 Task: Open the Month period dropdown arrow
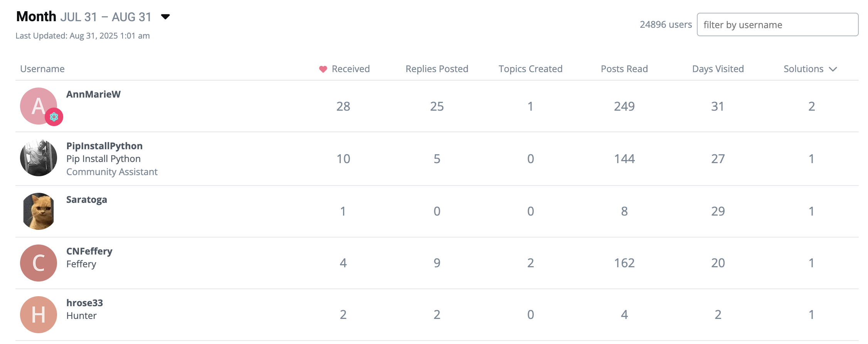(165, 17)
